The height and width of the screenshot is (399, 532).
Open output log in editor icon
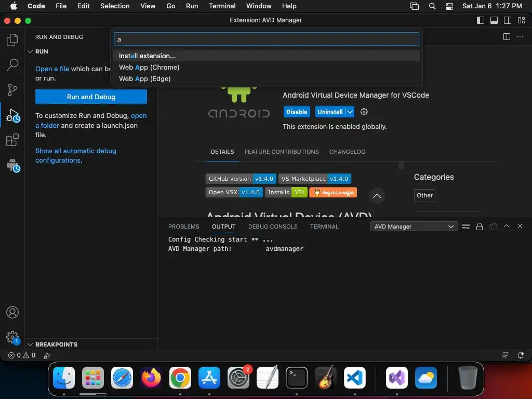(x=494, y=227)
